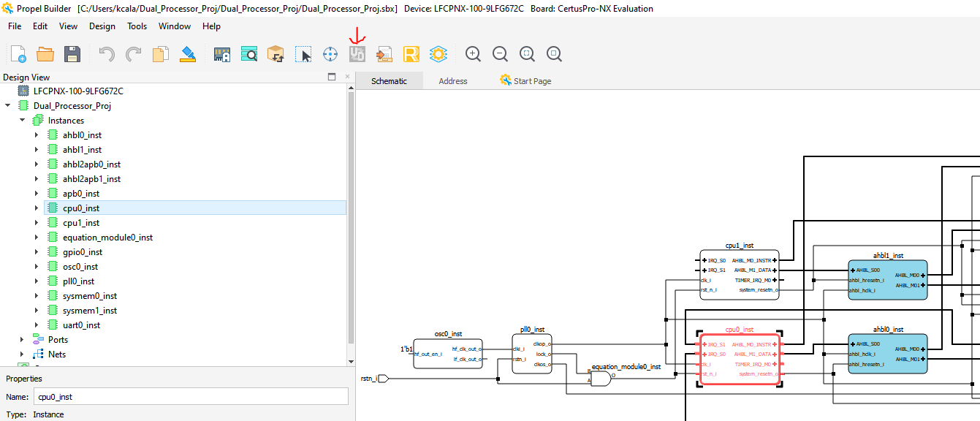Click the crosshair target toolbar icon
The height and width of the screenshot is (421, 980).
click(x=330, y=54)
